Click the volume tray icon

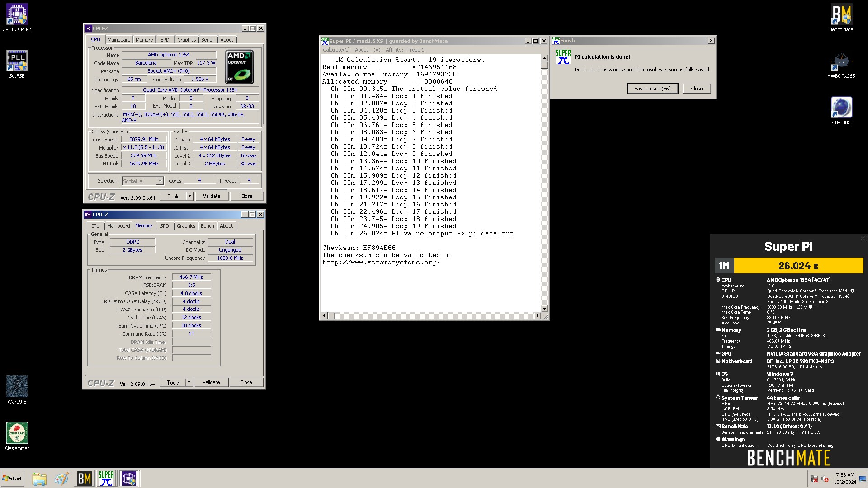[825, 479]
